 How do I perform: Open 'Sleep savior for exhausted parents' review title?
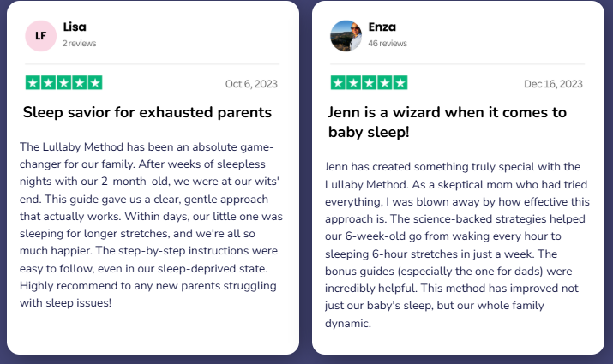click(147, 112)
